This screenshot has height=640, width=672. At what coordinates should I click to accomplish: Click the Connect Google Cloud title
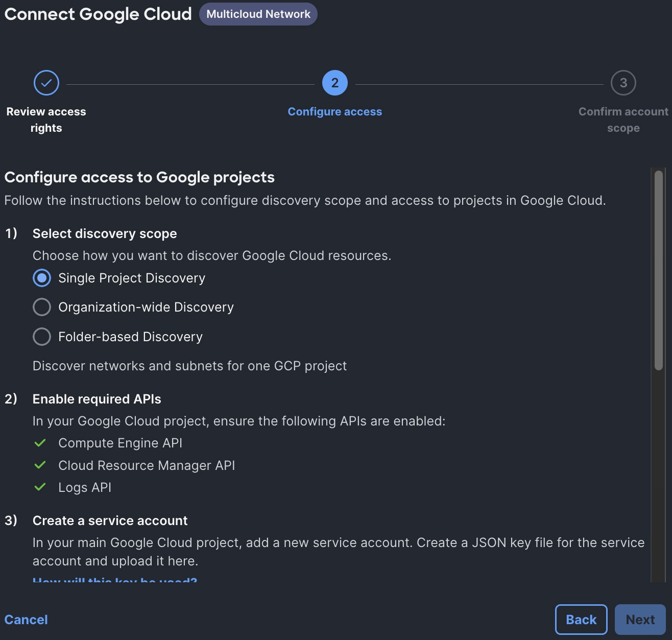(98, 14)
